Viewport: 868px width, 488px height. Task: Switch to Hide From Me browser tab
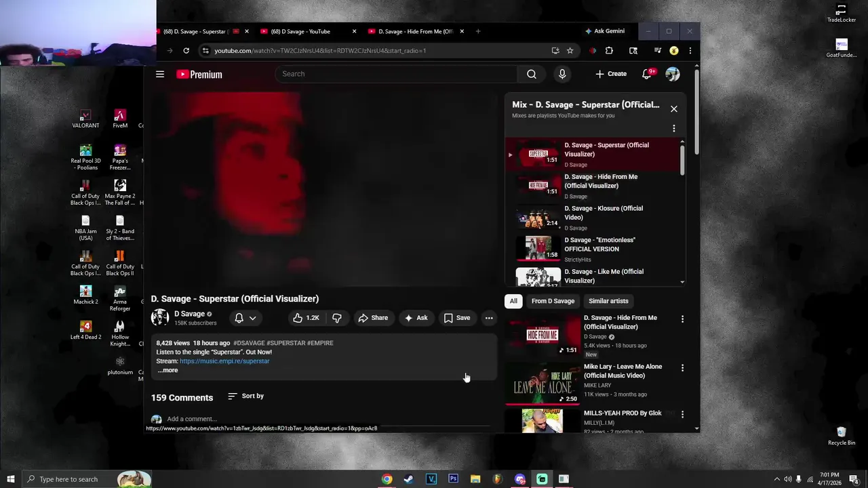[415, 31]
